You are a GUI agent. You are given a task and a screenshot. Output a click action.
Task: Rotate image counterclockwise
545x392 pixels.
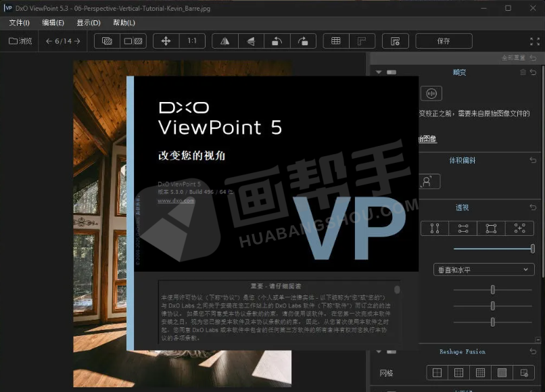click(x=277, y=41)
